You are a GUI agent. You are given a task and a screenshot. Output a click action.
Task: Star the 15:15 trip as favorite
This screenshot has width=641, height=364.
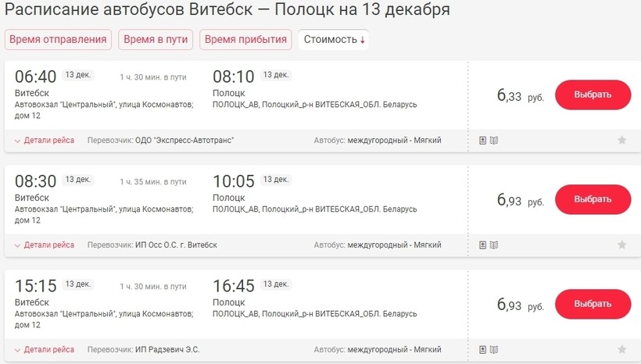(x=622, y=350)
